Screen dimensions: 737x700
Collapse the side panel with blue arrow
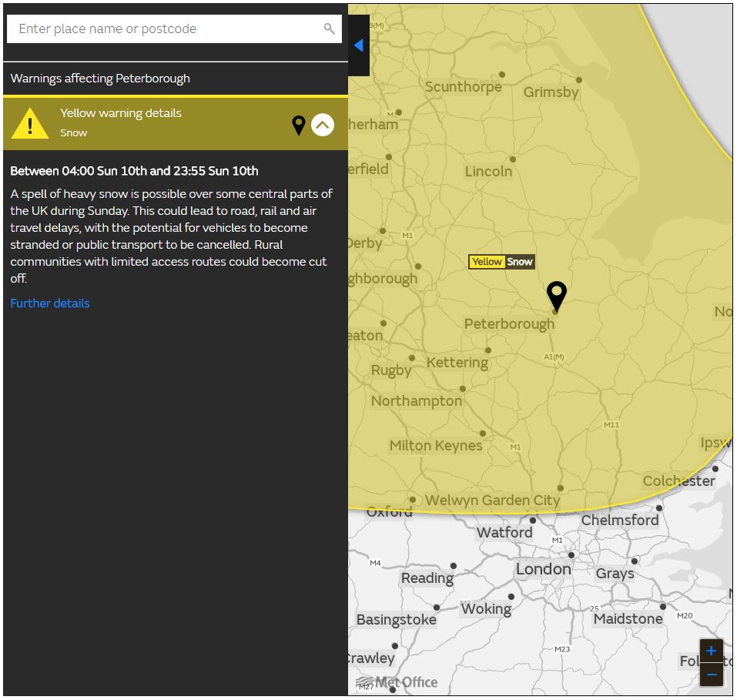point(358,45)
